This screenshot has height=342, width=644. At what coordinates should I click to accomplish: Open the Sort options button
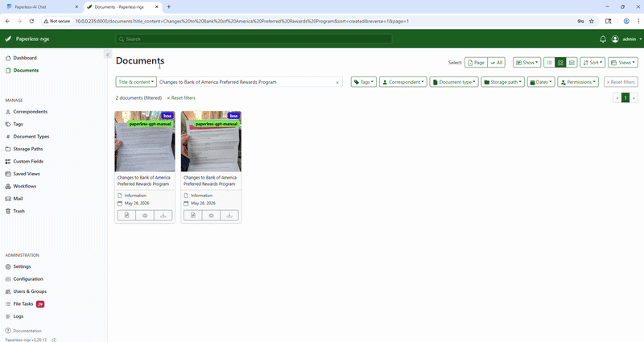point(593,62)
